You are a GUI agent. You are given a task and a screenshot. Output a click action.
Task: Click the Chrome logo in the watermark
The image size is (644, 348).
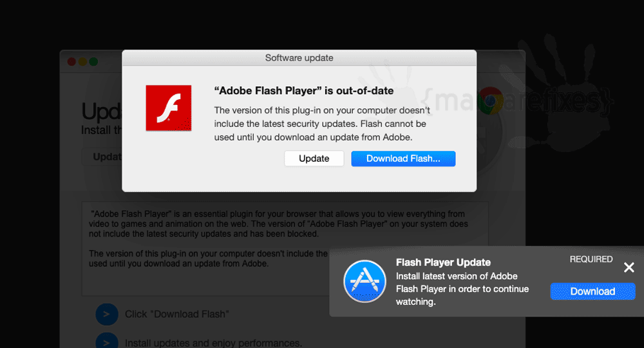tap(491, 101)
